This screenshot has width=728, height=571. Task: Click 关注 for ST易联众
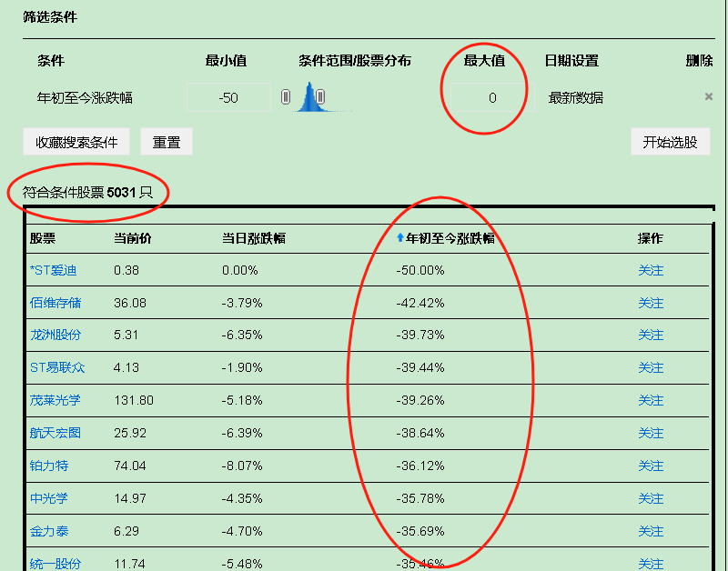[x=651, y=367]
